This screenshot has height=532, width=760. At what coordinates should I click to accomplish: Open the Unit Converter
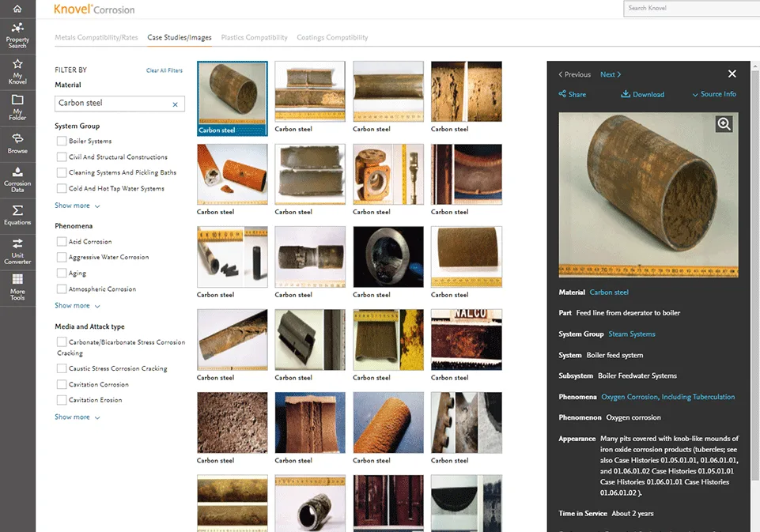pos(17,249)
